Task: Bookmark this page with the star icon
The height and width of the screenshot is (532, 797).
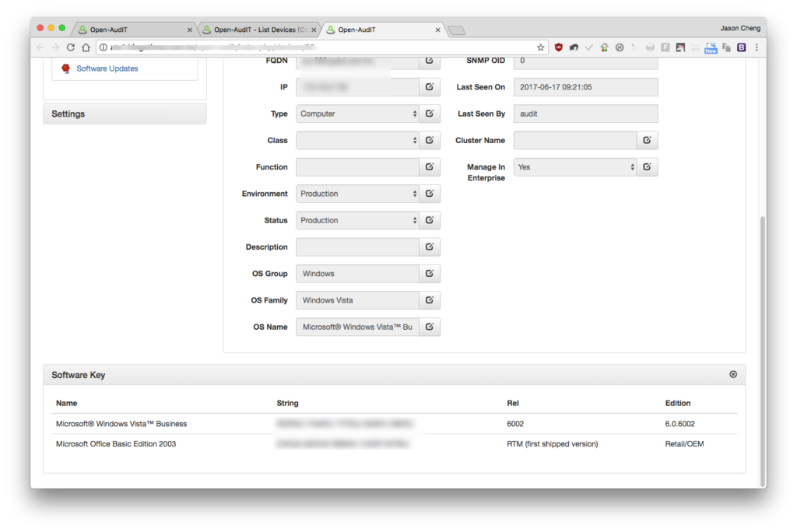Action: click(x=540, y=47)
